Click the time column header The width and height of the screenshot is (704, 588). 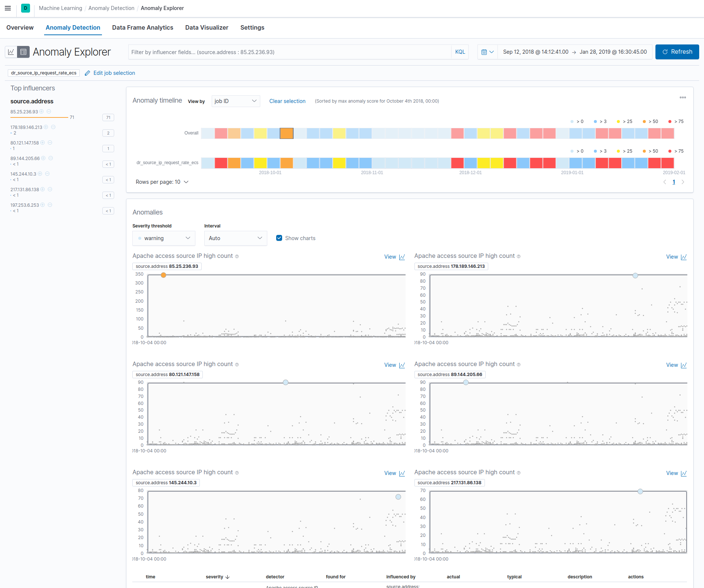[151, 577]
